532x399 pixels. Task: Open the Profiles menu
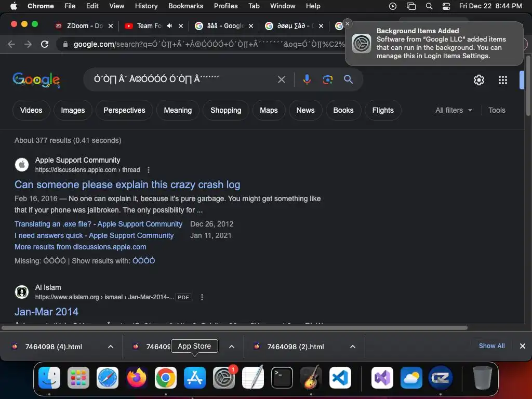225,6
